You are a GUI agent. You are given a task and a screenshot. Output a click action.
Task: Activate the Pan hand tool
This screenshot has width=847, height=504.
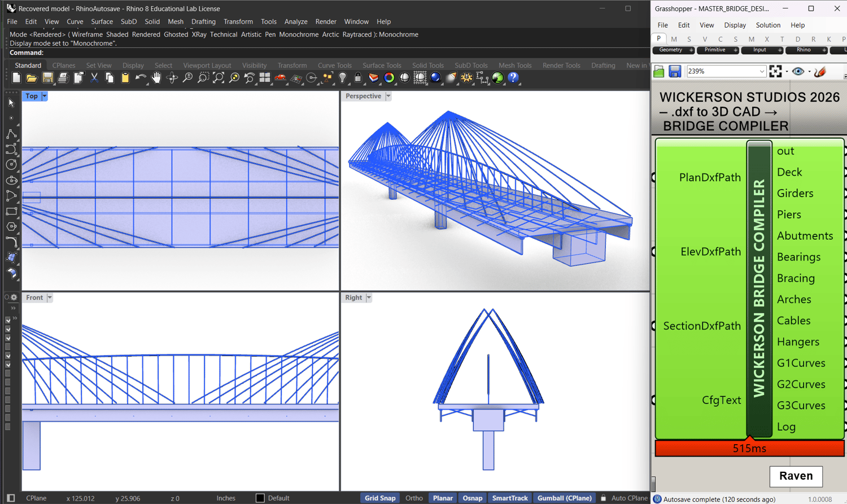[x=156, y=78]
